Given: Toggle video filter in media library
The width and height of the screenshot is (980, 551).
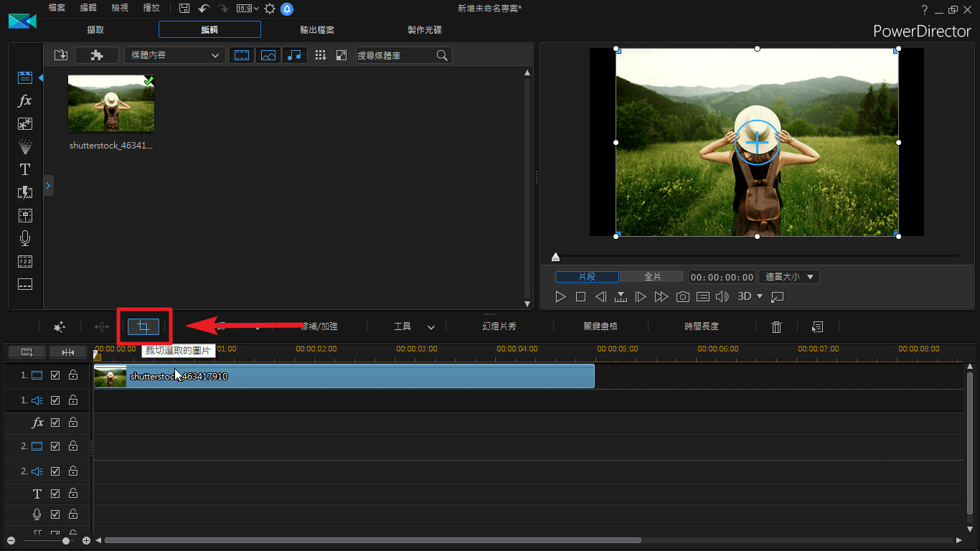Looking at the screenshot, I should coord(242,55).
